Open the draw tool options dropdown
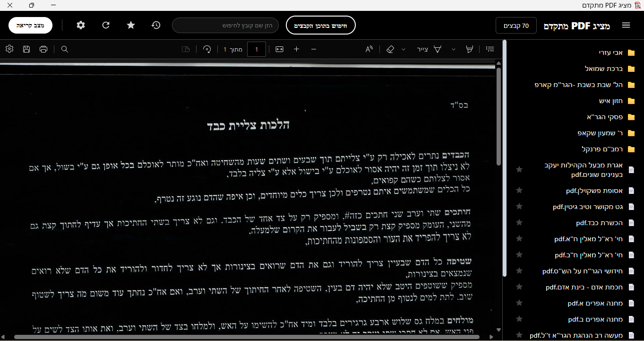Image resolution: width=644 pixels, height=341 pixels. pos(453,49)
